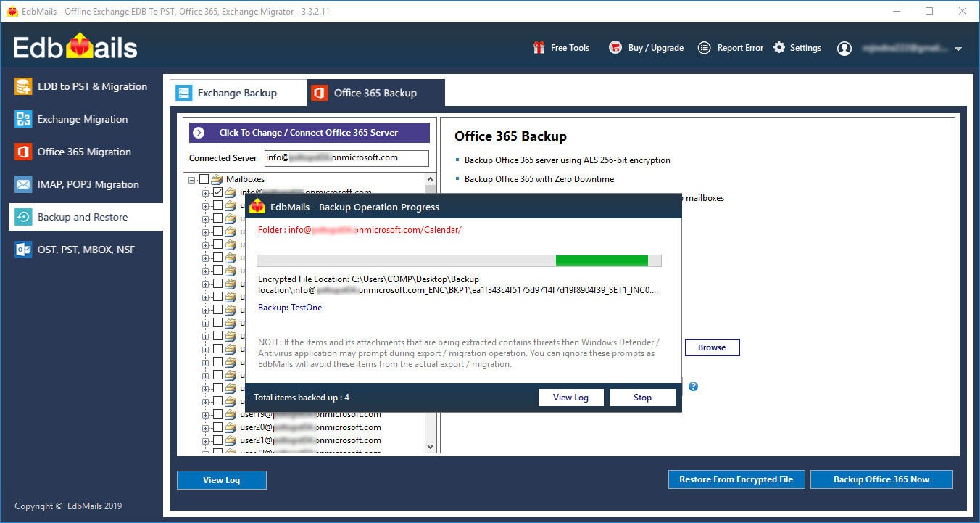
Task: Collapse the Mailboxes tree node
Action: coord(192,179)
